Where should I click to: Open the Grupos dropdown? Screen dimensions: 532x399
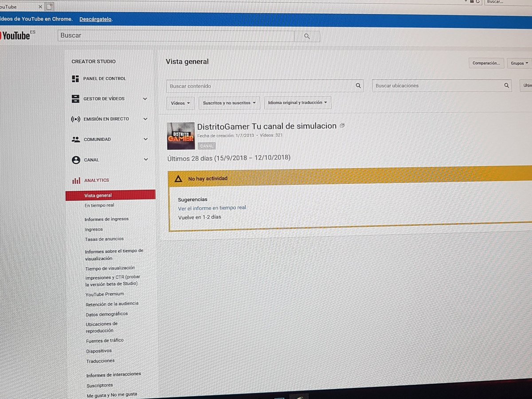520,63
